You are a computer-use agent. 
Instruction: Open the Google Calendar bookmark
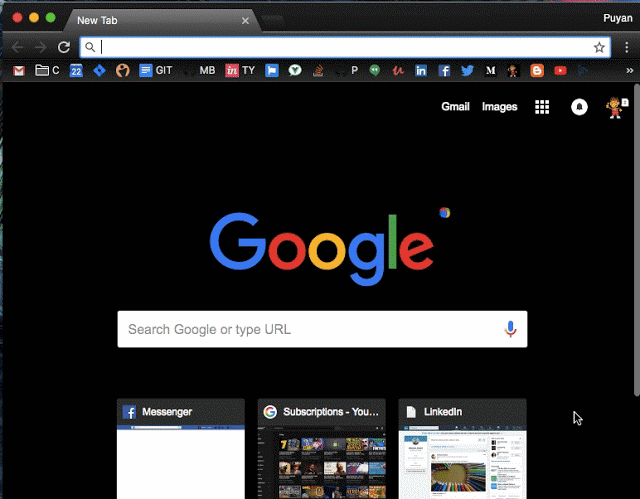point(76,71)
